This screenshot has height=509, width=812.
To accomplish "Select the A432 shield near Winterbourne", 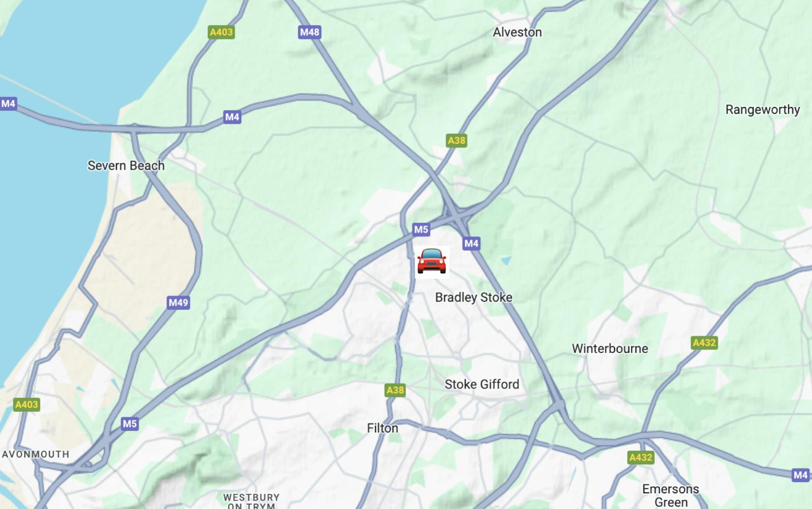I will click(x=704, y=343).
